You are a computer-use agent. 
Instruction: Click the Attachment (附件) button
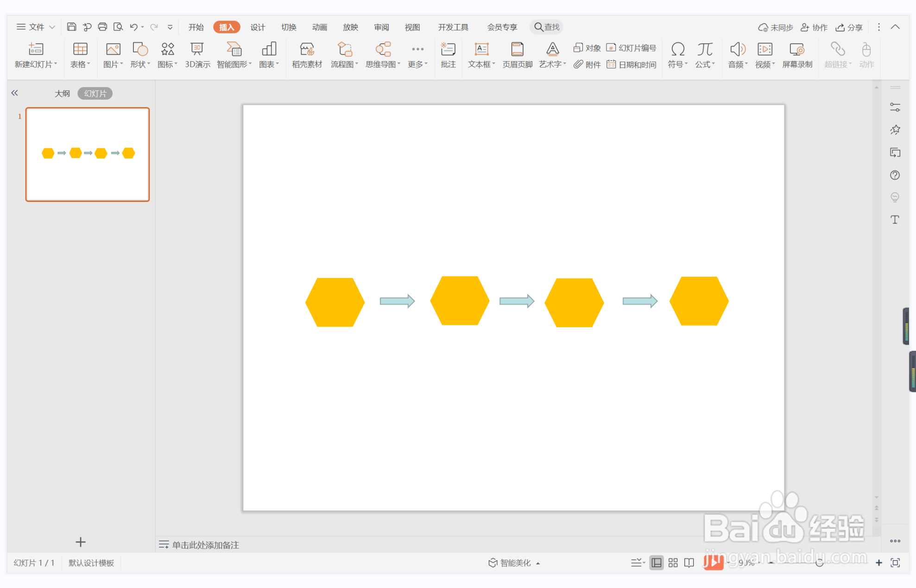coord(587,64)
